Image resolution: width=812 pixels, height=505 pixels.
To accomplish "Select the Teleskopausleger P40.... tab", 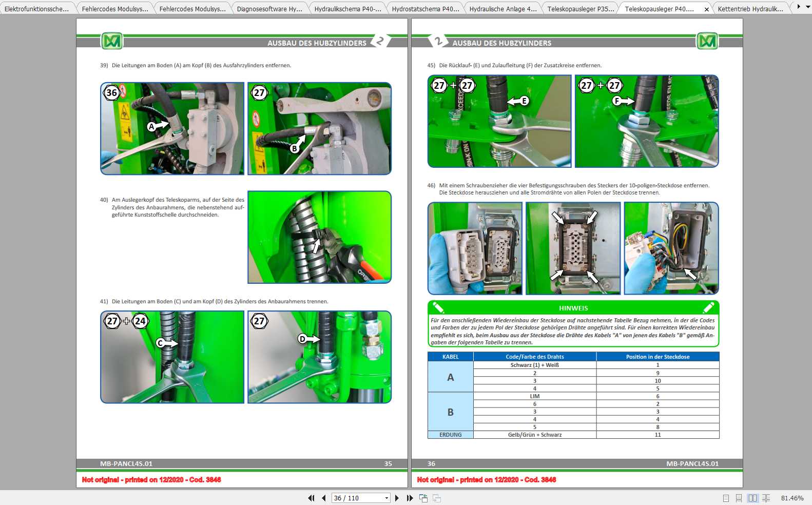I will click(659, 9).
